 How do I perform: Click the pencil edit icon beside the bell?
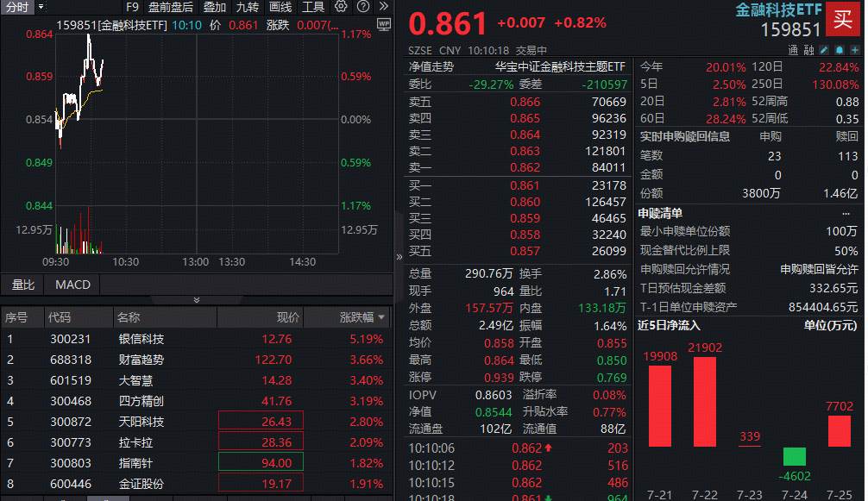[x=824, y=50]
